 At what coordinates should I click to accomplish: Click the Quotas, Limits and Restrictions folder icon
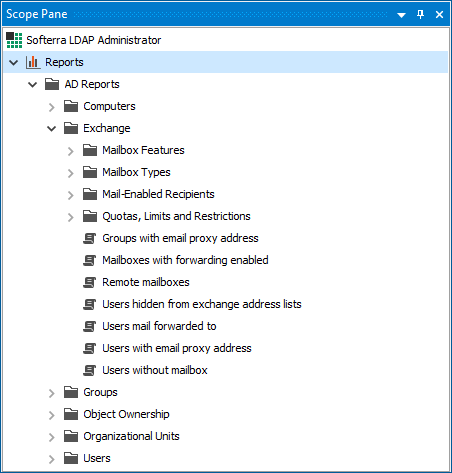tap(90, 216)
